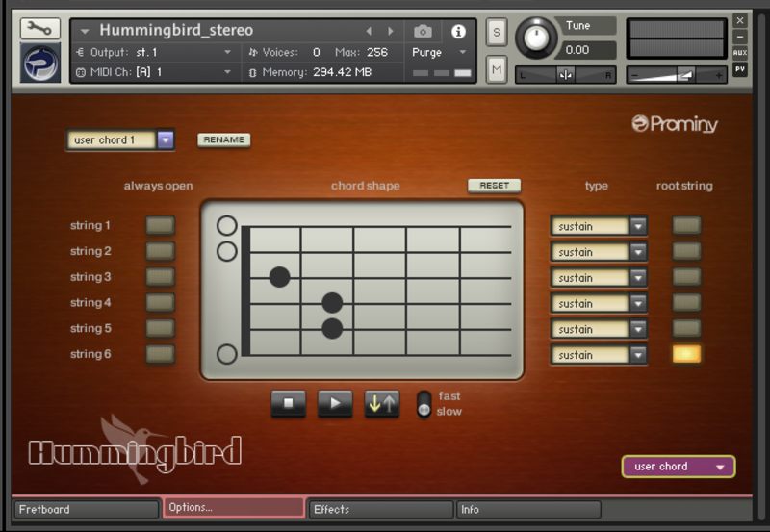Open the purple user chord page dropdown
The image size is (770, 532).
coord(679,467)
